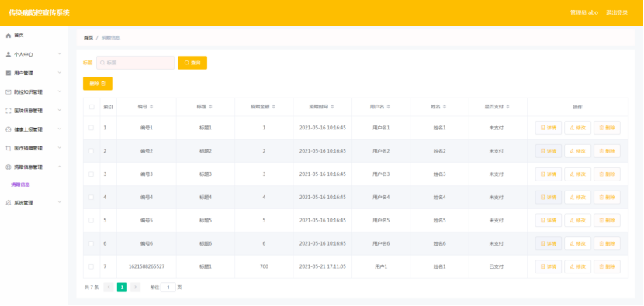Click the 查询 search button
644x306 pixels.
[x=192, y=63]
